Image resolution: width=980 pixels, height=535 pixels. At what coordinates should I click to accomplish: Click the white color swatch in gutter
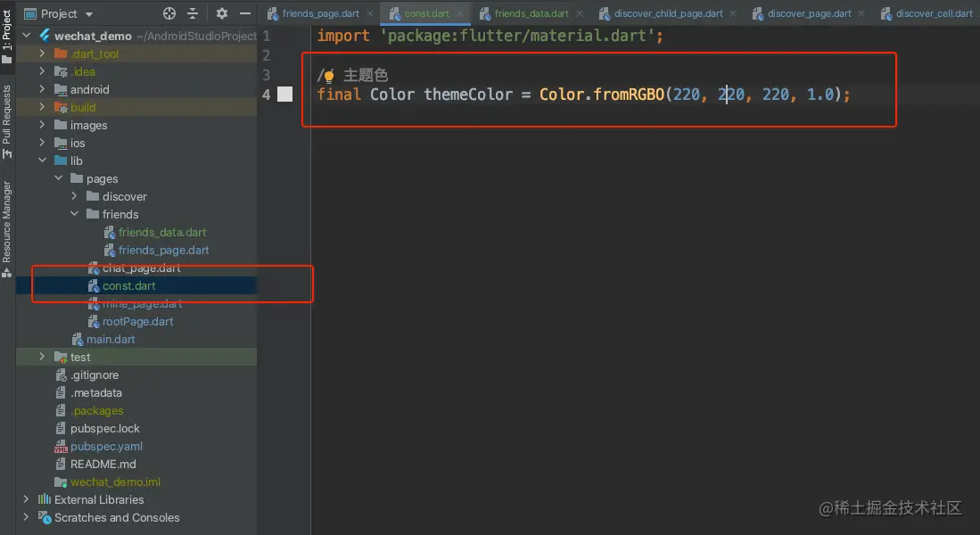click(285, 95)
